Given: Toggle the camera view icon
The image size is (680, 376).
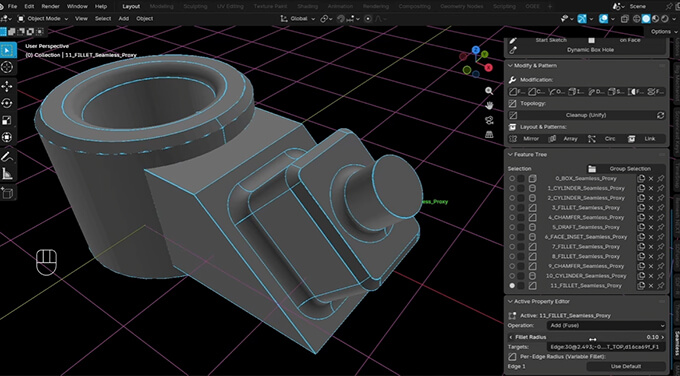Looking at the screenshot, I should point(489,120).
